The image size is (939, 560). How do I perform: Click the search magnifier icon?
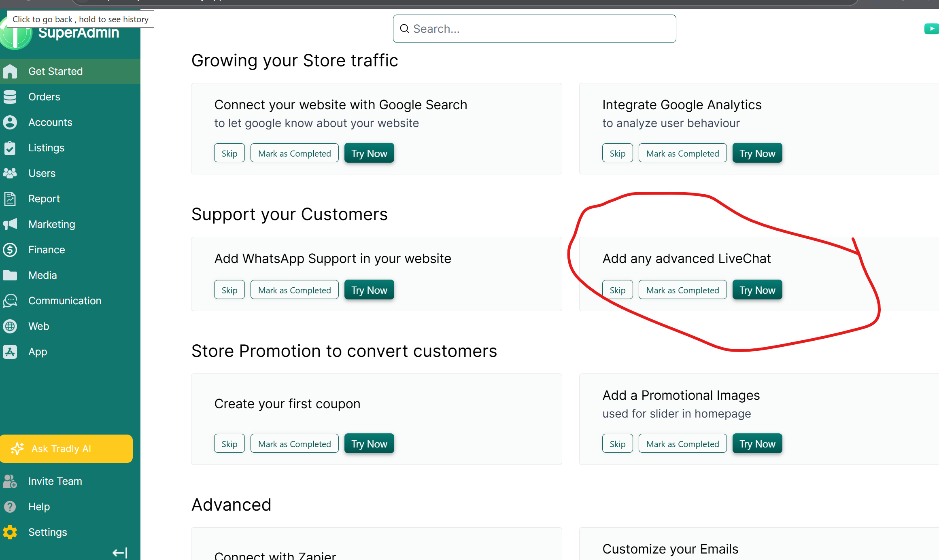405,29
